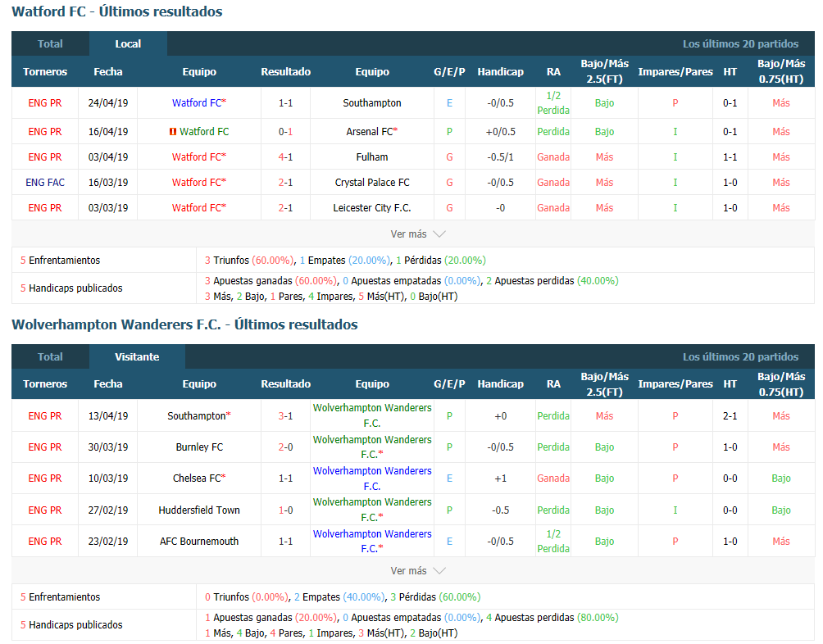Screen dimensions: 823x644
Task: Open the Burnley FC team link
Action: point(199,447)
